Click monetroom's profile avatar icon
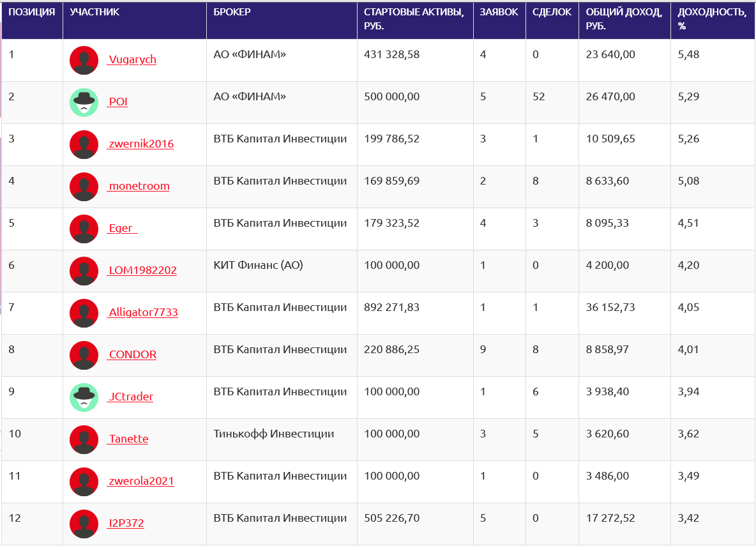The width and height of the screenshot is (756, 546). pyautogui.click(x=84, y=187)
